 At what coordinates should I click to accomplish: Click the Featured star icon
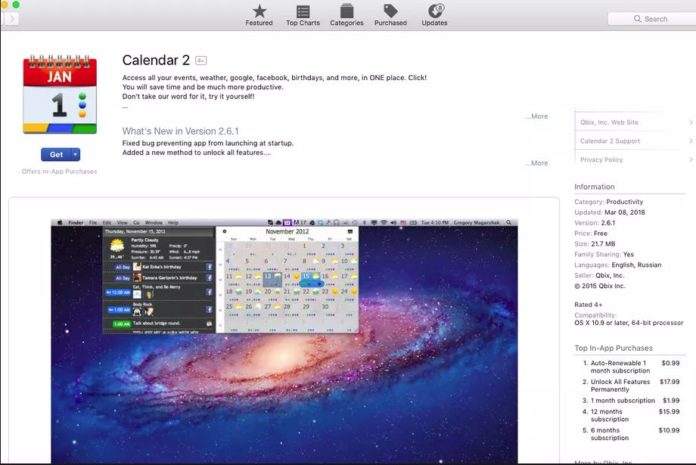click(x=259, y=11)
